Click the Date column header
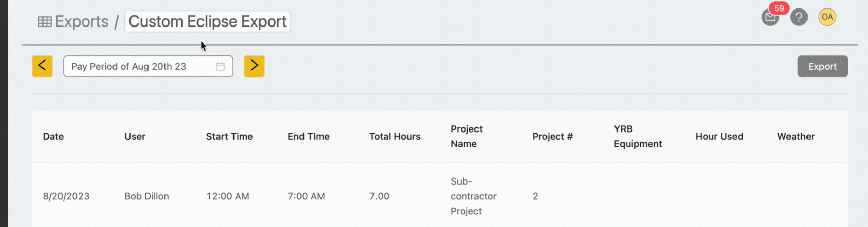The width and height of the screenshot is (868, 227). 53,137
